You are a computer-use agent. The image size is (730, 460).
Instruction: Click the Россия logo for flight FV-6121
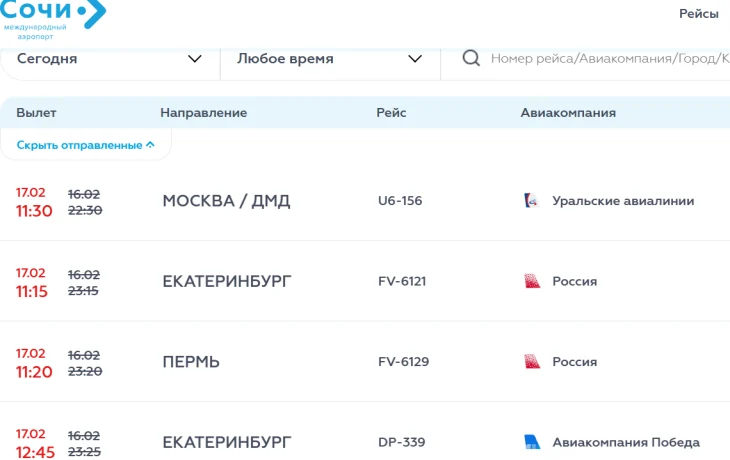[x=532, y=281]
